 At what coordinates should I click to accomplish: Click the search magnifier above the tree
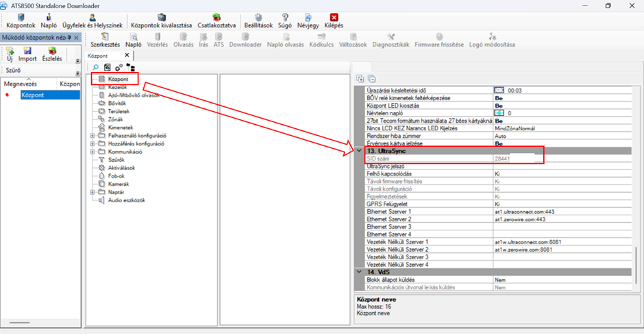point(96,67)
